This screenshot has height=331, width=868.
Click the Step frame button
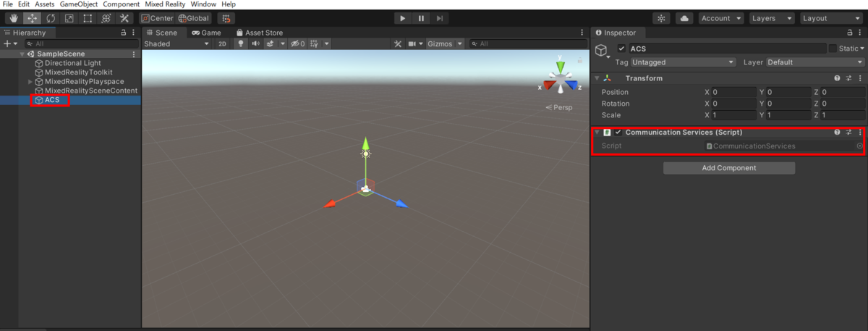tap(439, 18)
